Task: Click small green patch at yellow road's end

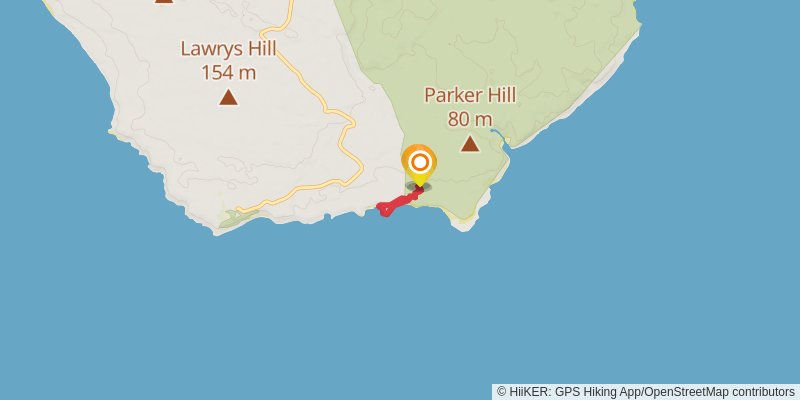Action: 232,219
